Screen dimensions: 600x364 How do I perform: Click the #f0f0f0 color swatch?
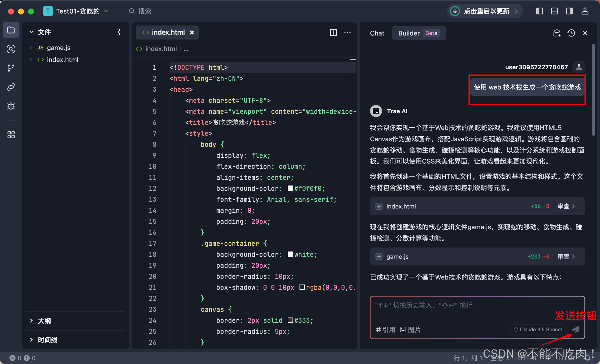pos(290,188)
